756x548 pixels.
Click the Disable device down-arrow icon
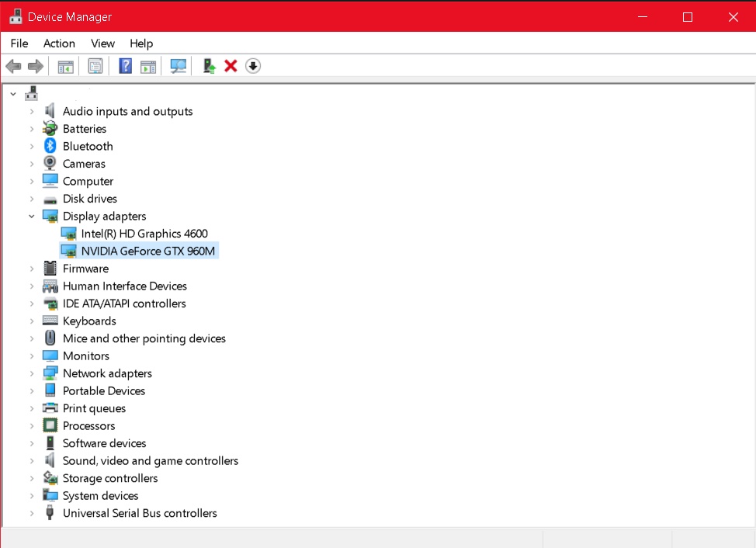pos(253,66)
